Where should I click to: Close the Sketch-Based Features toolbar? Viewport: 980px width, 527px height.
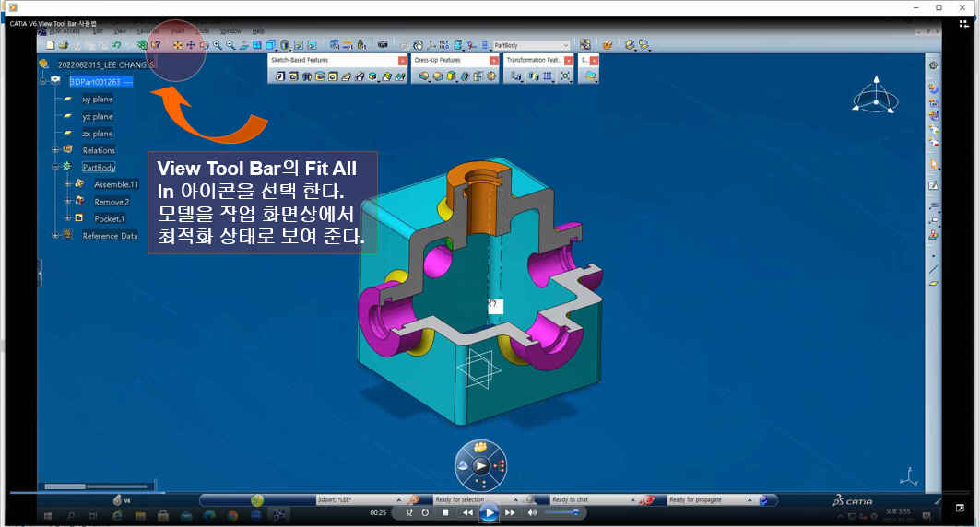[x=402, y=60]
